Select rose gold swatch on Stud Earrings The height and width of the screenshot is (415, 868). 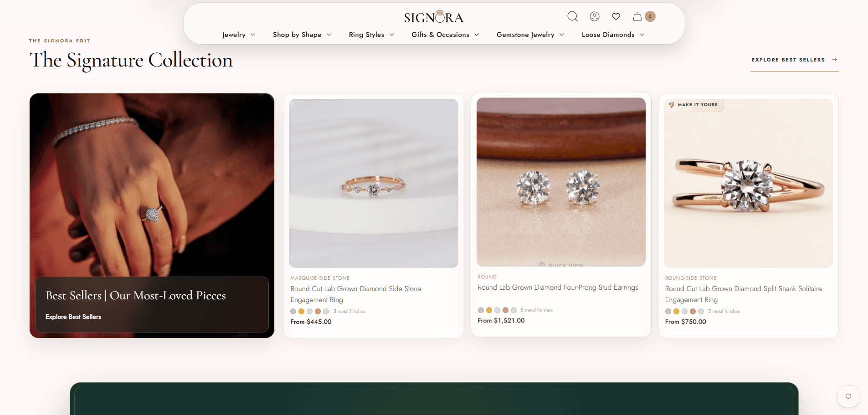pos(505,310)
